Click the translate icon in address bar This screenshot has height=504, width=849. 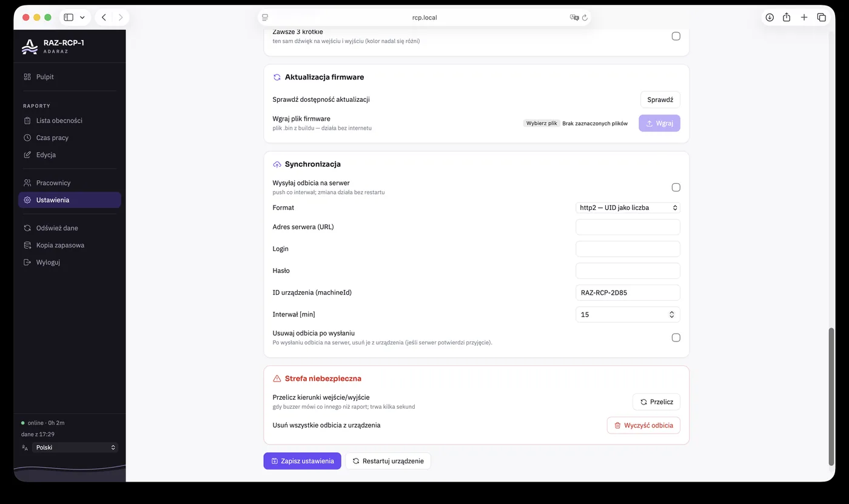pos(574,18)
